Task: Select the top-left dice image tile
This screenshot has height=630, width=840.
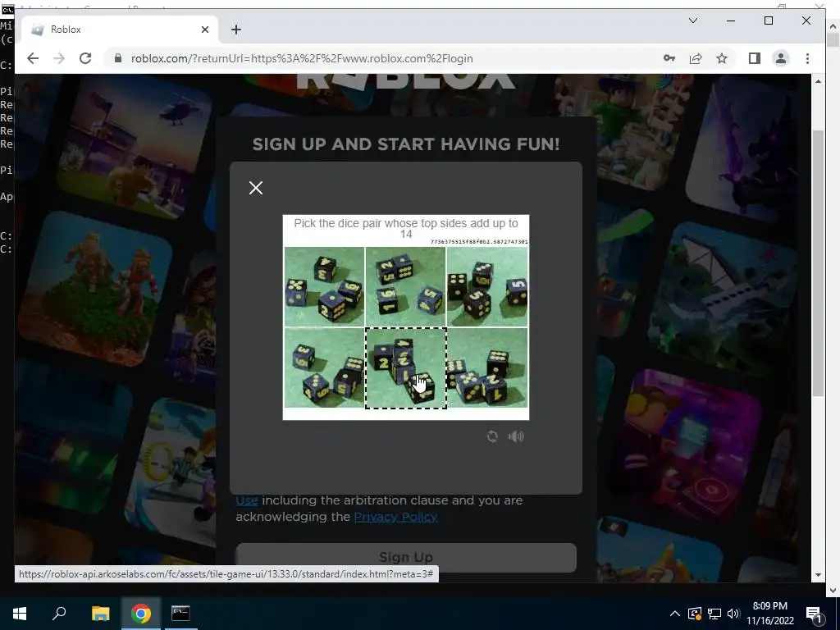Action: (x=324, y=286)
